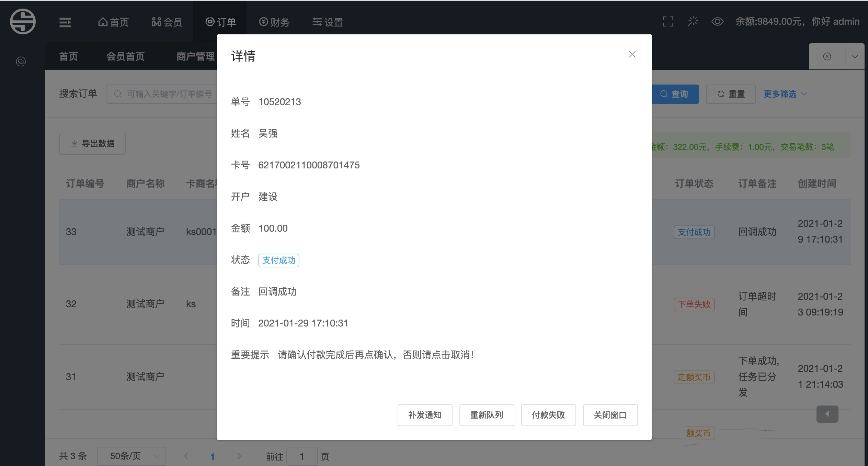Click the small panel icon below the logo
The height and width of the screenshot is (466, 868).
click(x=21, y=61)
